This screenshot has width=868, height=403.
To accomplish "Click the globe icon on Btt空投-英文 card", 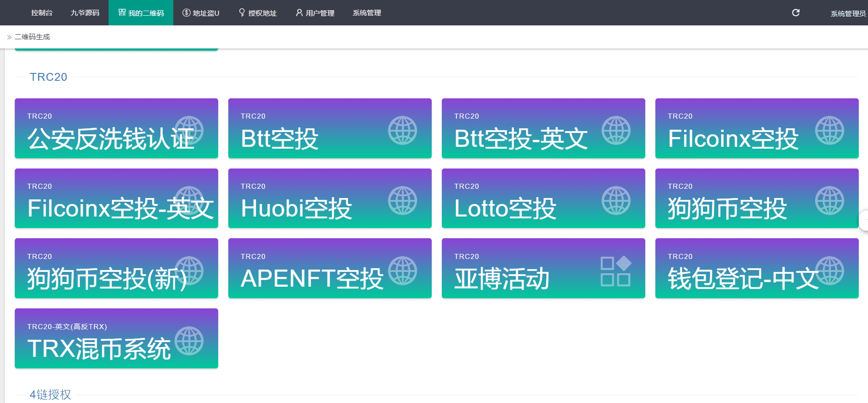I will [616, 130].
